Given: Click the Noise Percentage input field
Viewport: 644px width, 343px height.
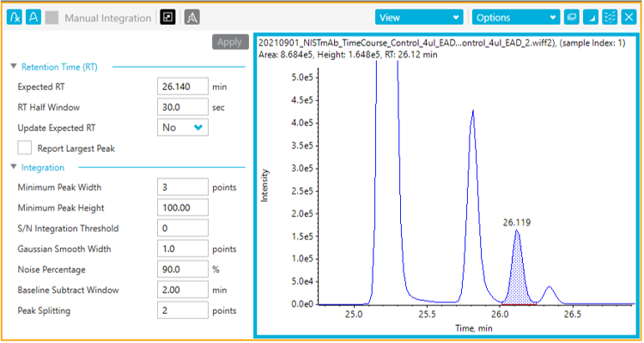Looking at the screenshot, I should tap(184, 269).
